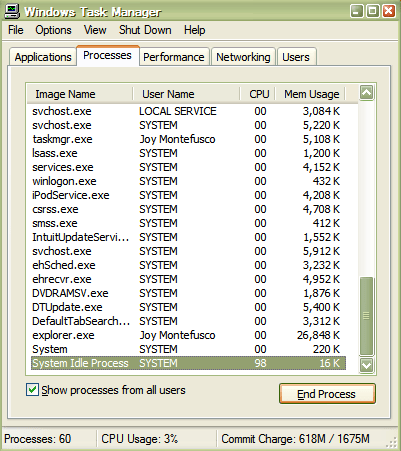
Task: Select svchost.exe using 5,912 K
Action: pyautogui.click(x=188, y=251)
